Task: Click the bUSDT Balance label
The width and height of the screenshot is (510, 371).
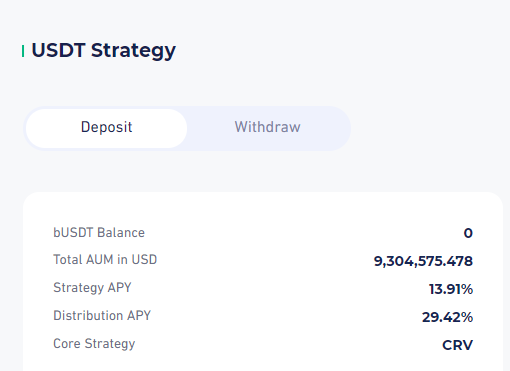Action: coord(99,233)
